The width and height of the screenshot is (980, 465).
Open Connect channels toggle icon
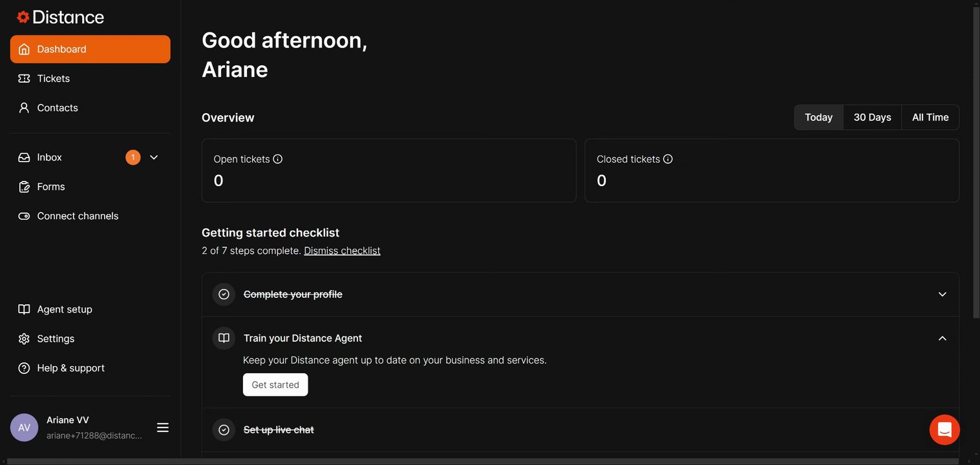24,216
